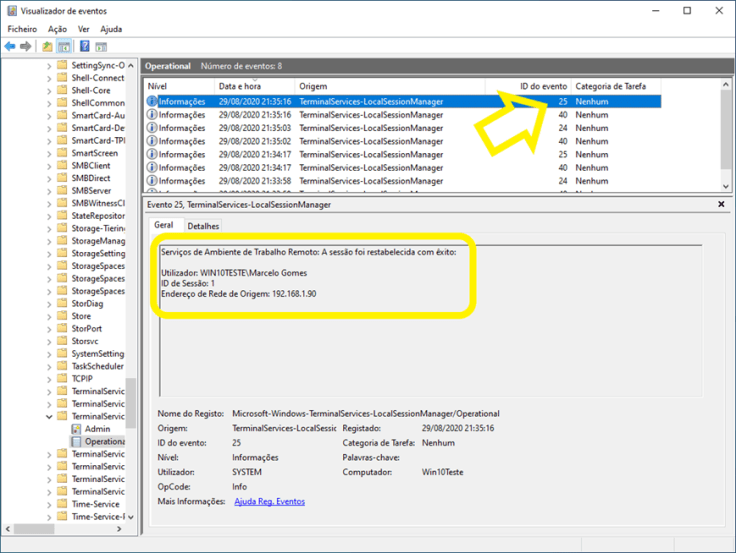Screen dimensions: 736x553
Task: Sort by the Data e hora column
Action: point(240,87)
